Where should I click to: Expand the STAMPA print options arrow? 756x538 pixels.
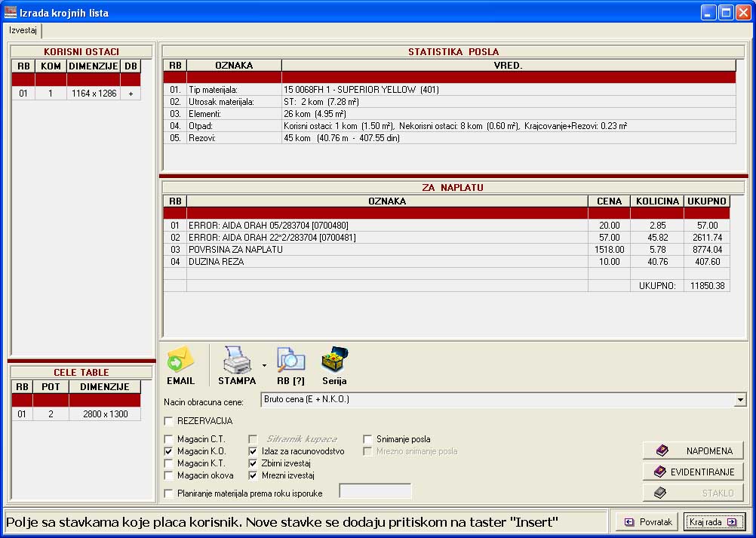264,365
